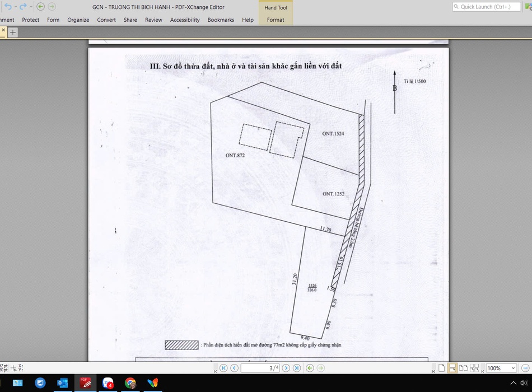This screenshot has width=532, height=392.
Task: Switch to single page layout
Action: [x=442, y=368]
